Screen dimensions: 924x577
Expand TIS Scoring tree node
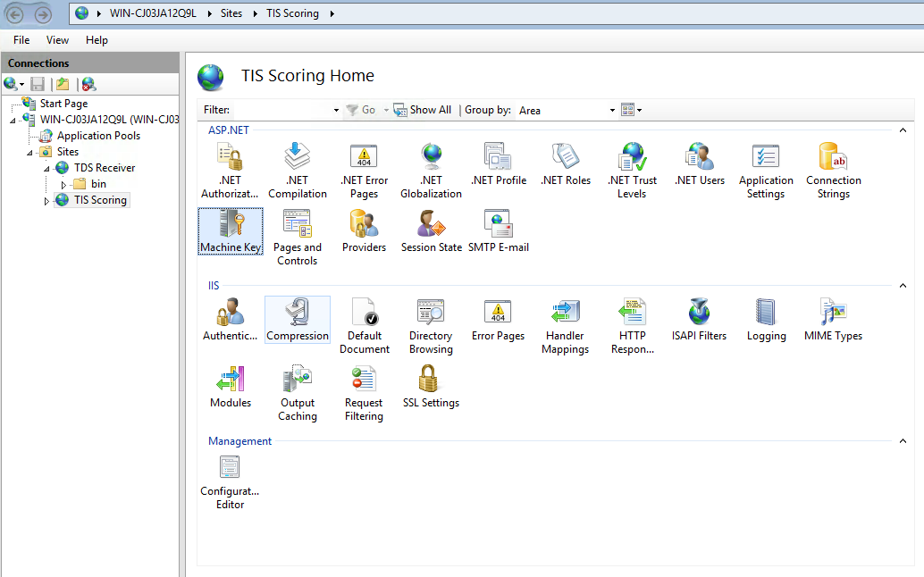click(x=46, y=201)
